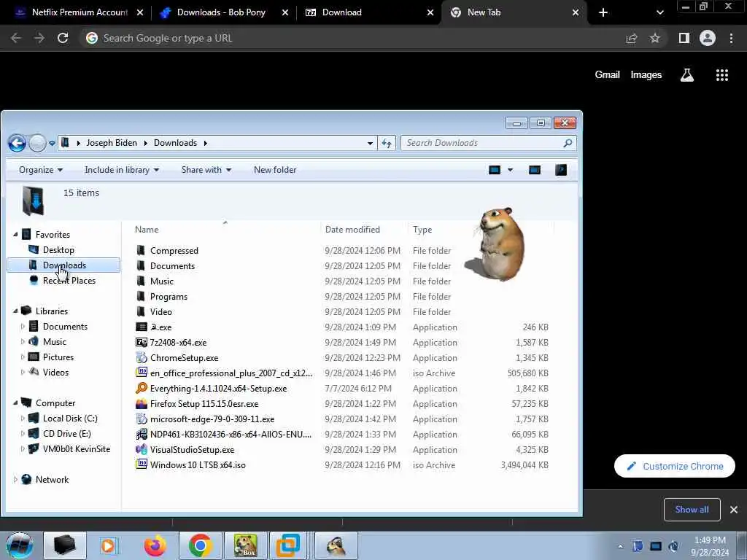Toggle the preview pane icon
Screen dimensions: 747x560
535,170
